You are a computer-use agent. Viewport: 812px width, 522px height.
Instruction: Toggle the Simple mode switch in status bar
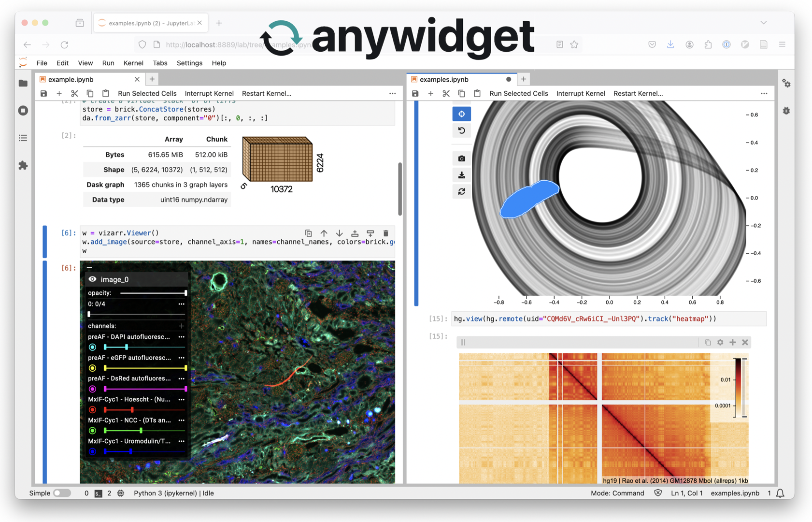click(x=62, y=493)
